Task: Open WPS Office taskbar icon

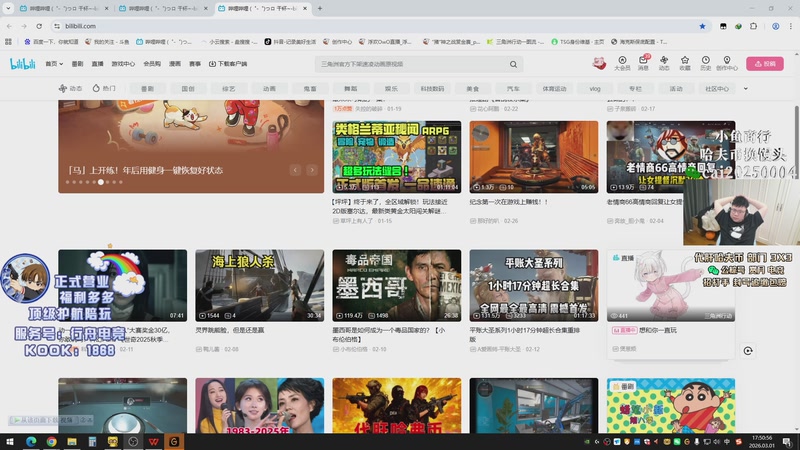Action: click(153, 442)
